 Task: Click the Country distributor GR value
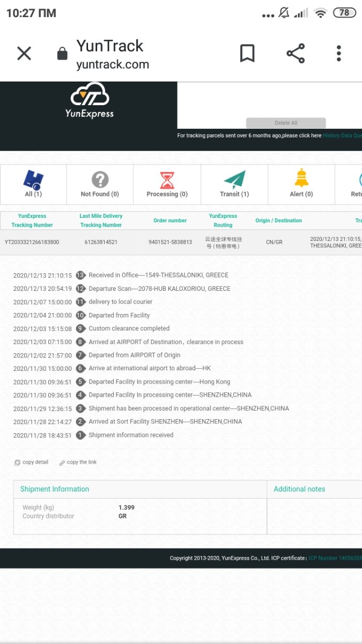[122, 516]
